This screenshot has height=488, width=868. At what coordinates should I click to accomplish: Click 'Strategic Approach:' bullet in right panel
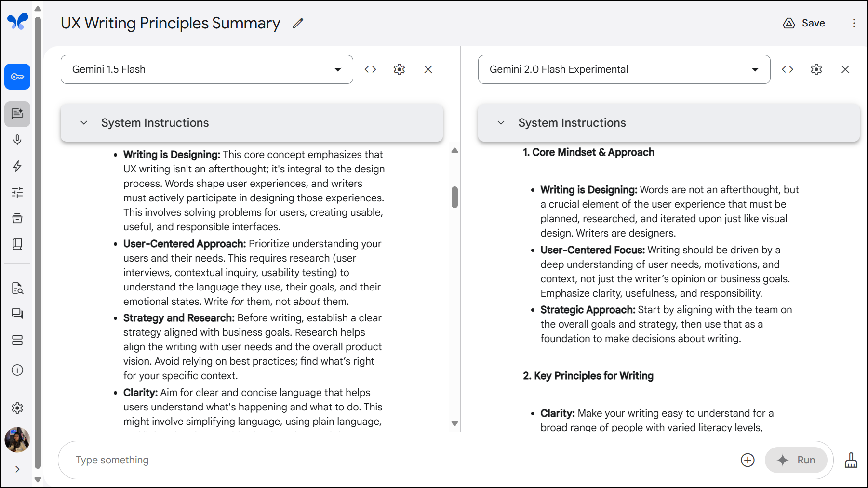[x=588, y=310]
